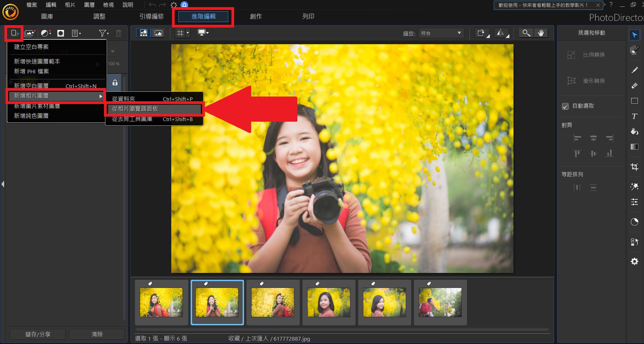Click the magnifier zoom tool
The image size is (644, 344).
coord(526,33)
